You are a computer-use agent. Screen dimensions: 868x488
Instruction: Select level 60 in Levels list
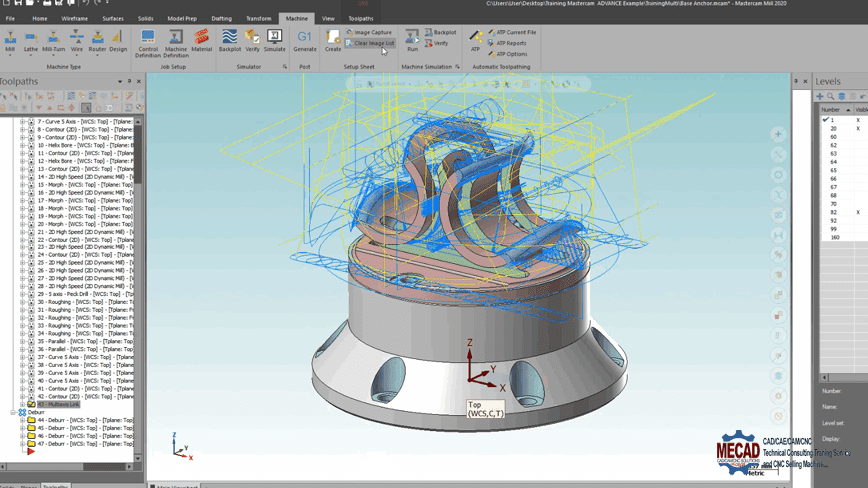tap(833, 137)
